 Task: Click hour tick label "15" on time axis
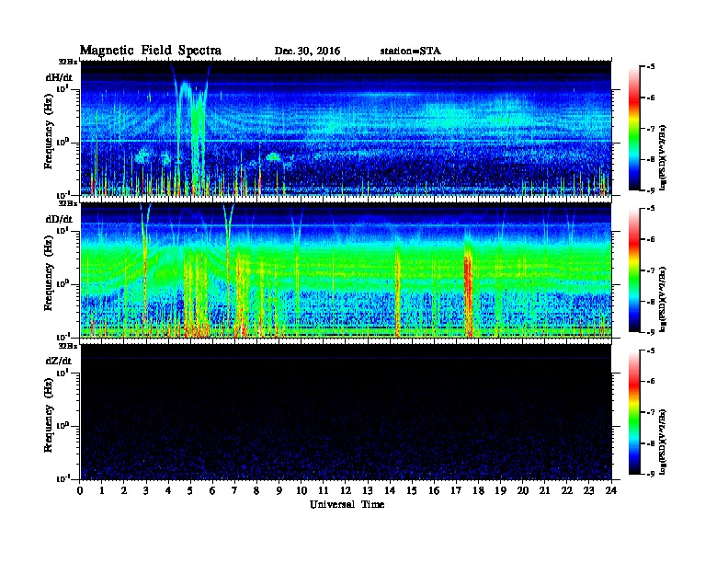click(412, 491)
